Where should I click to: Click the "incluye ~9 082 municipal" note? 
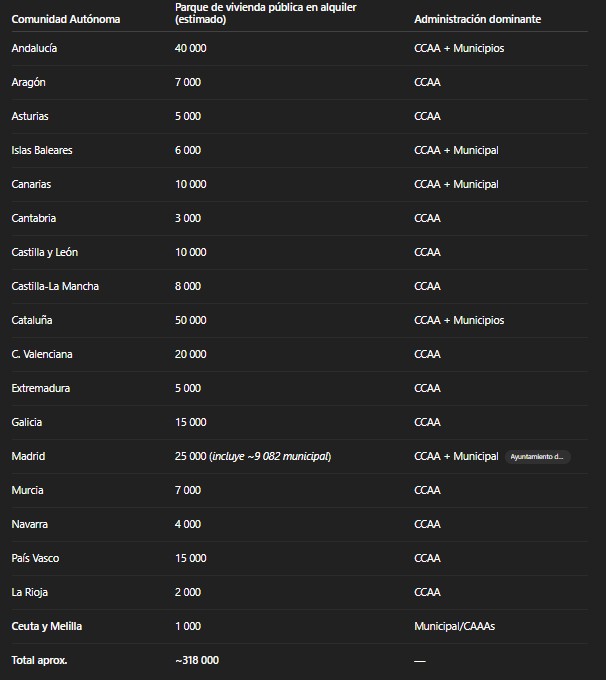click(x=271, y=456)
